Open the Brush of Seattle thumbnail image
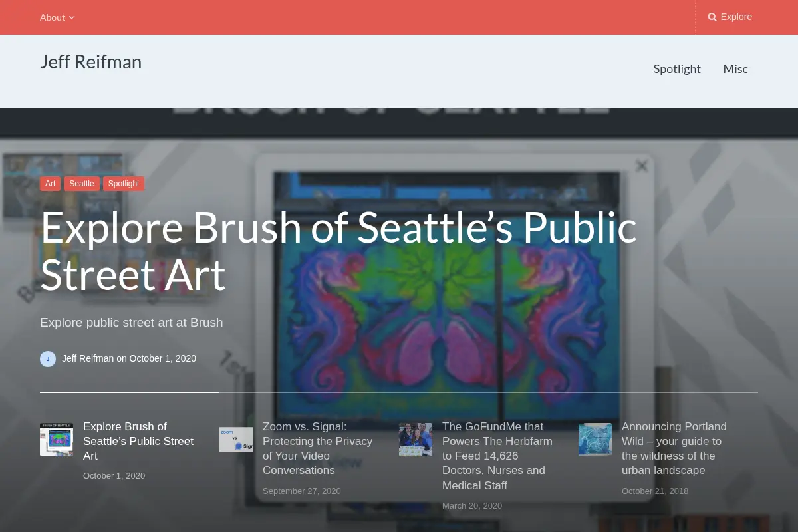Viewport: 798px width, 532px height. tap(57, 440)
